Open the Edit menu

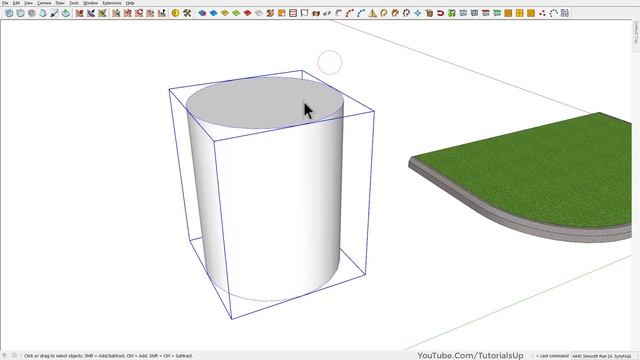(x=16, y=3)
